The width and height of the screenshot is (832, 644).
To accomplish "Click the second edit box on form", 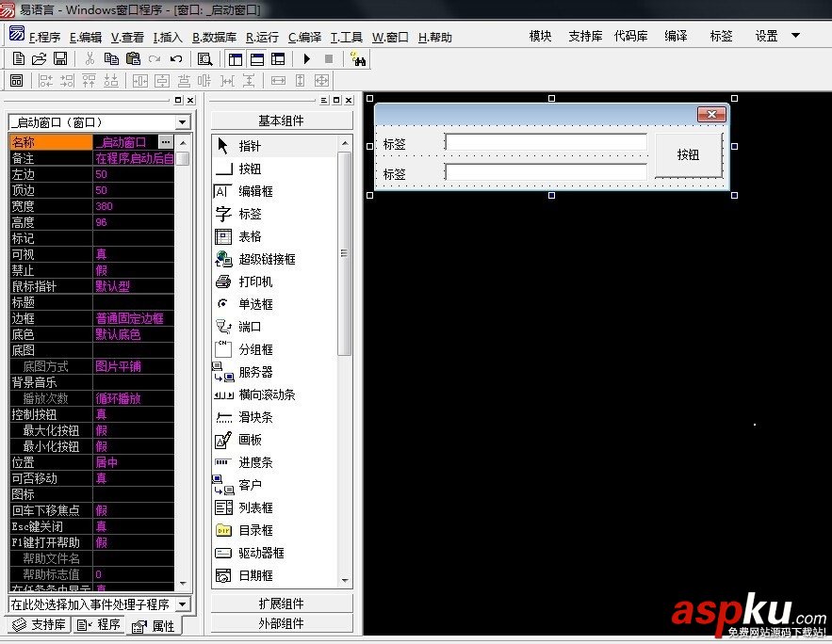I will point(546,171).
